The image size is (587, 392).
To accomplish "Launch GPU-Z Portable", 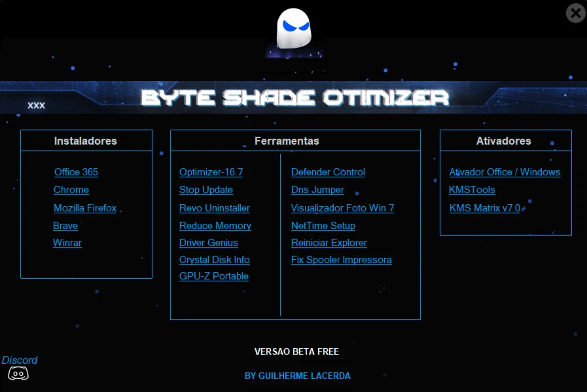I will coord(214,276).
